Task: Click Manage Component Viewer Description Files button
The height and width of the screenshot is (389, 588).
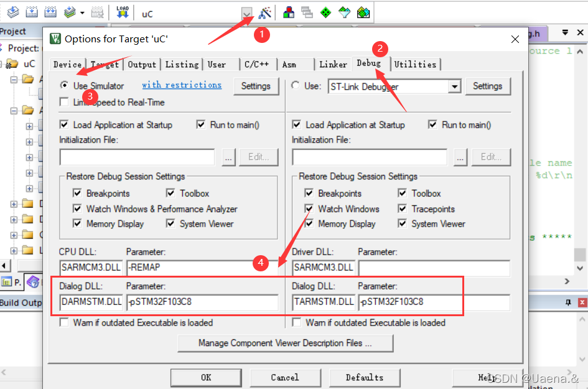Action: 285,343
